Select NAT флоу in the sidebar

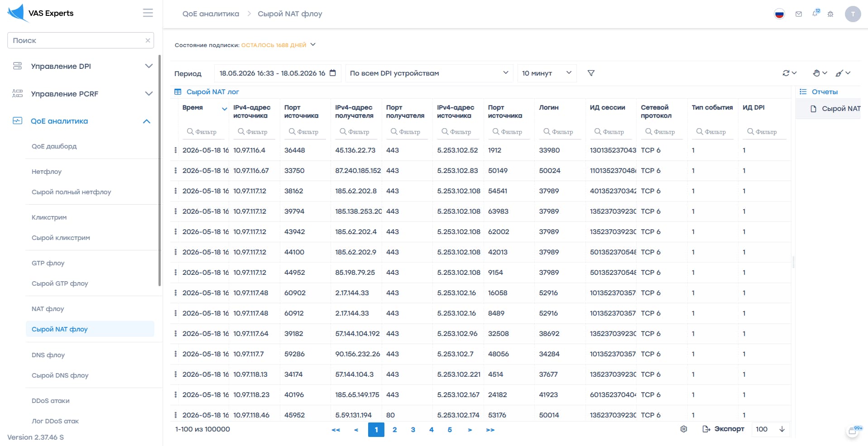tap(48, 309)
